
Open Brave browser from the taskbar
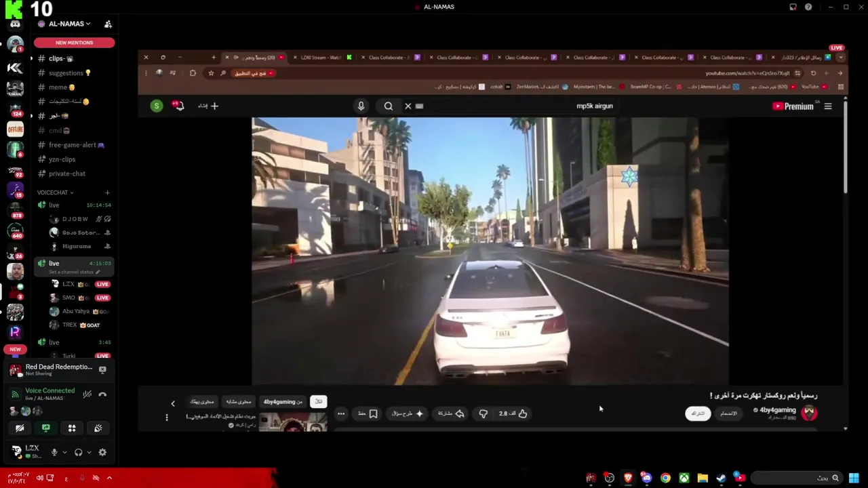click(x=628, y=478)
